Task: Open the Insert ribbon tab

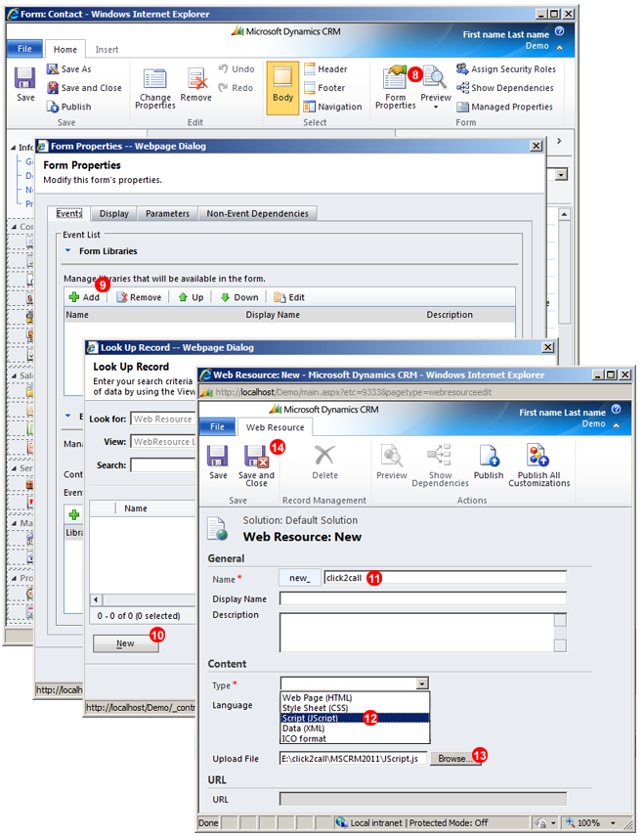Action: click(107, 49)
